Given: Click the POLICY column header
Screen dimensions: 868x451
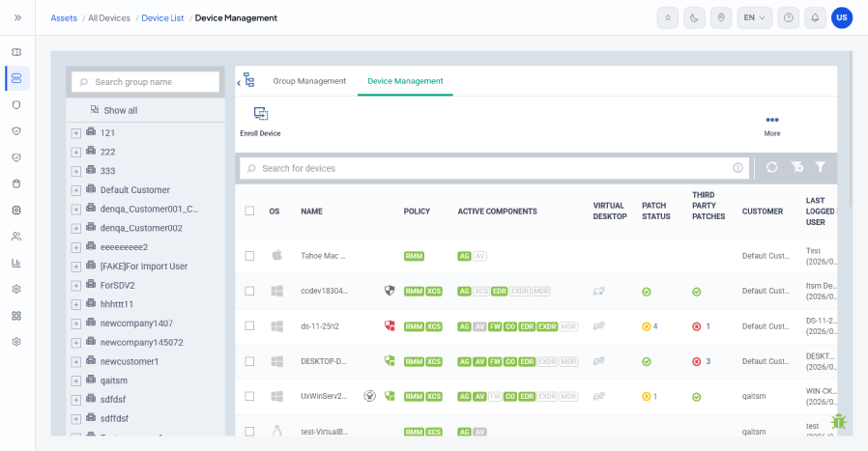Looking at the screenshot, I should [417, 211].
